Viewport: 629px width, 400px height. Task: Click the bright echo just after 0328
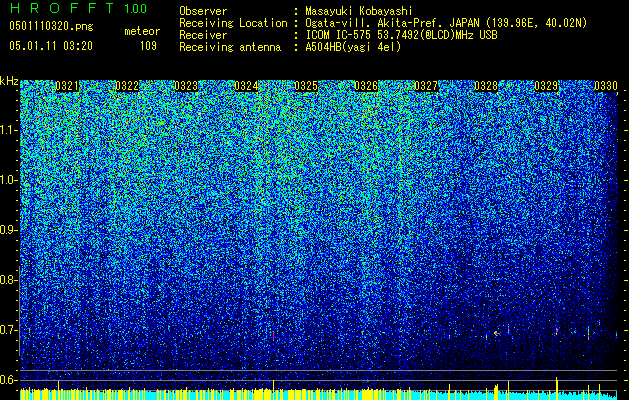[x=496, y=333]
